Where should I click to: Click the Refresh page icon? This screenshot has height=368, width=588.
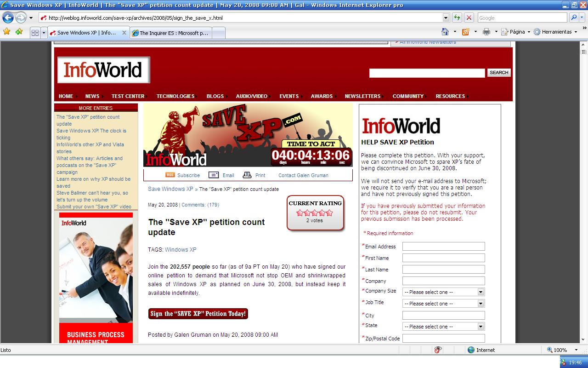457,18
